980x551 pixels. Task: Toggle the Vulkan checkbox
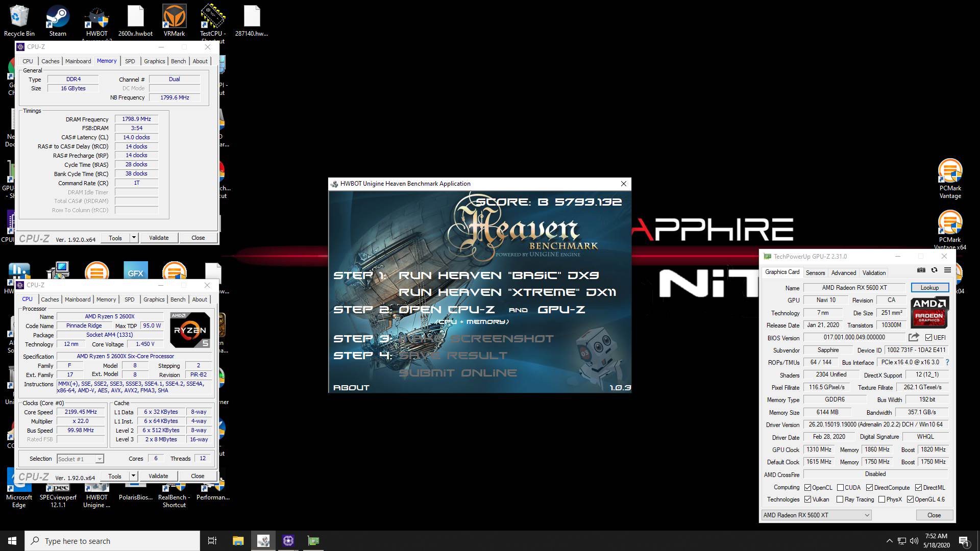pos(807,499)
